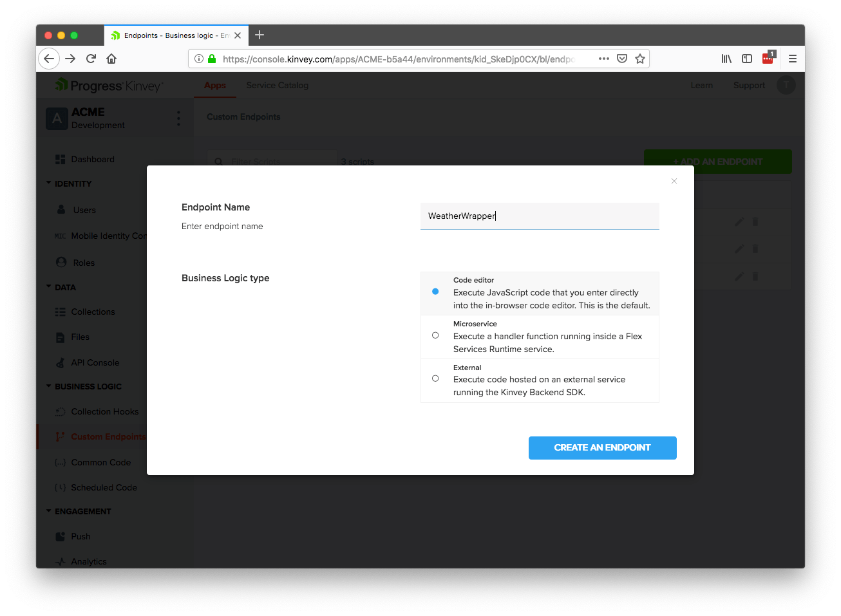Save page to Pocket icon
This screenshot has width=841, height=616.
pos(621,59)
